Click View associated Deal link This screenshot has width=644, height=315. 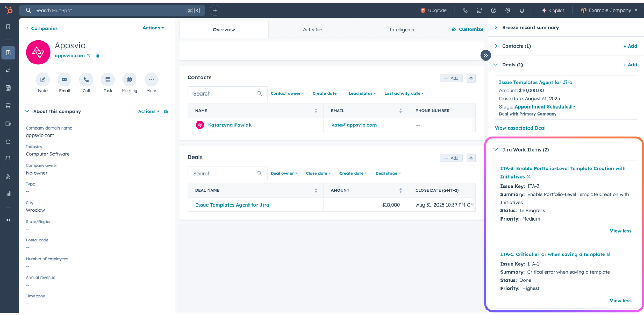coord(520,128)
